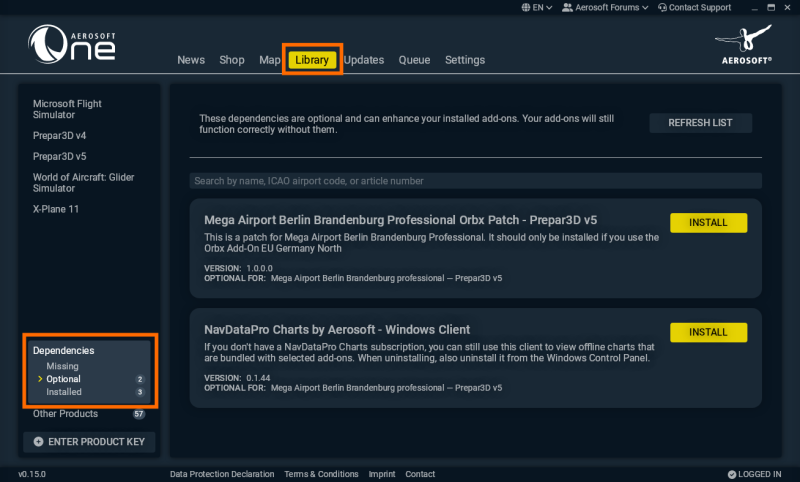
Task: Click the Optional count badge 2
Action: coord(140,379)
